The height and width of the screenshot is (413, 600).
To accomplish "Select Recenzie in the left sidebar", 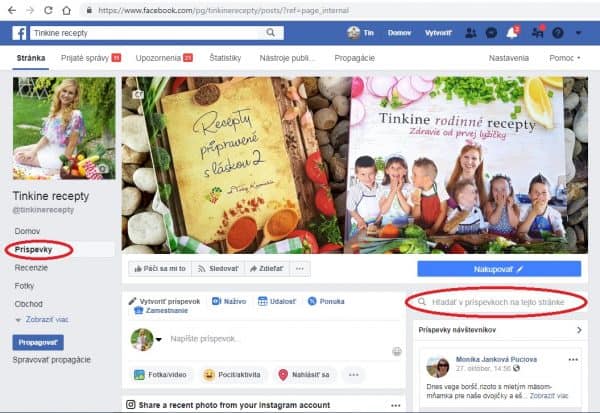I will point(31,268).
